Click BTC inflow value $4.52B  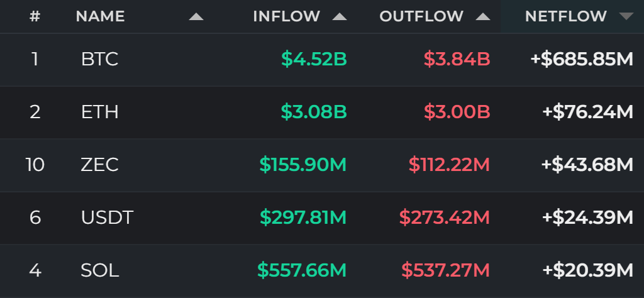point(314,60)
